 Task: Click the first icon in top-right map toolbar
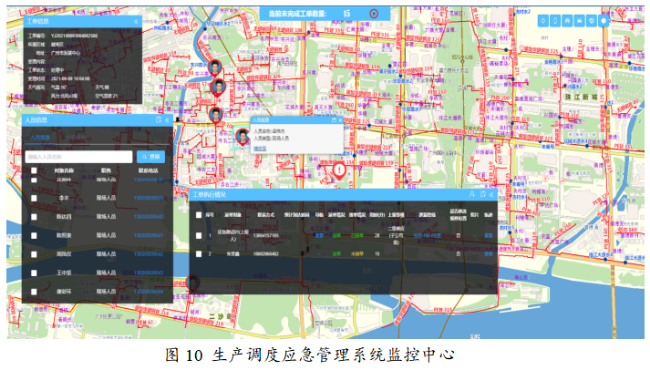(543, 21)
